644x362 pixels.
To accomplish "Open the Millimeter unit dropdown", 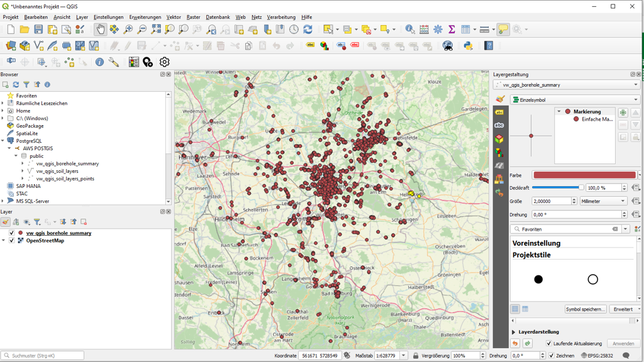I will [604, 201].
